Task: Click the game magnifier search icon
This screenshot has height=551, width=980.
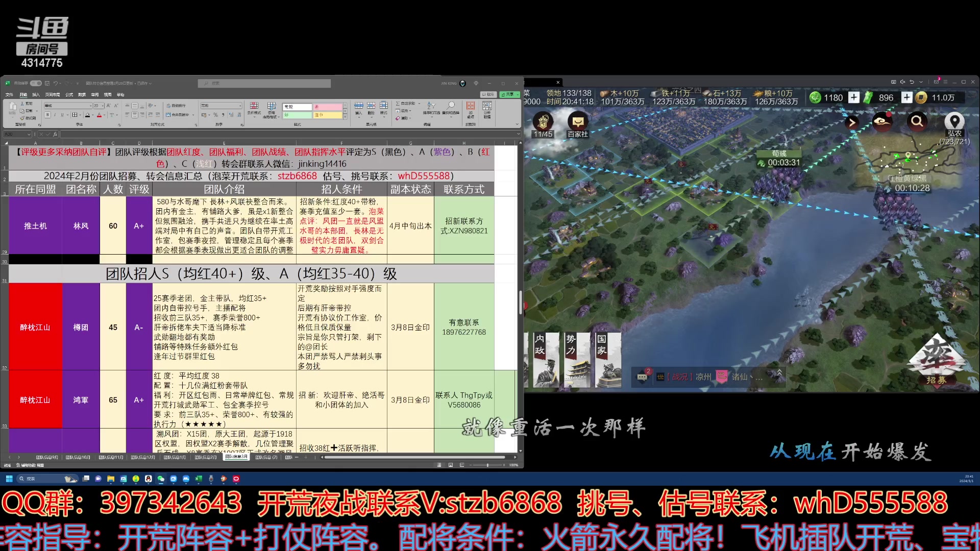Action: 917,121
